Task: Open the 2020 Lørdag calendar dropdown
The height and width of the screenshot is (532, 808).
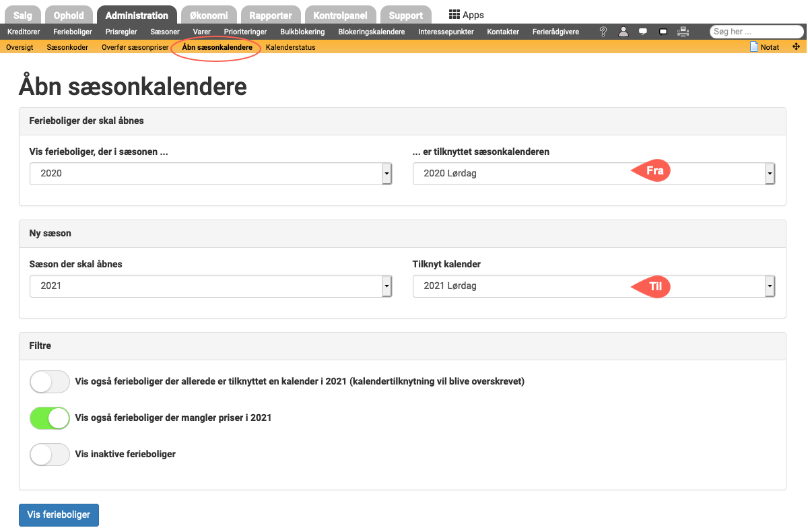Action: (594, 173)
